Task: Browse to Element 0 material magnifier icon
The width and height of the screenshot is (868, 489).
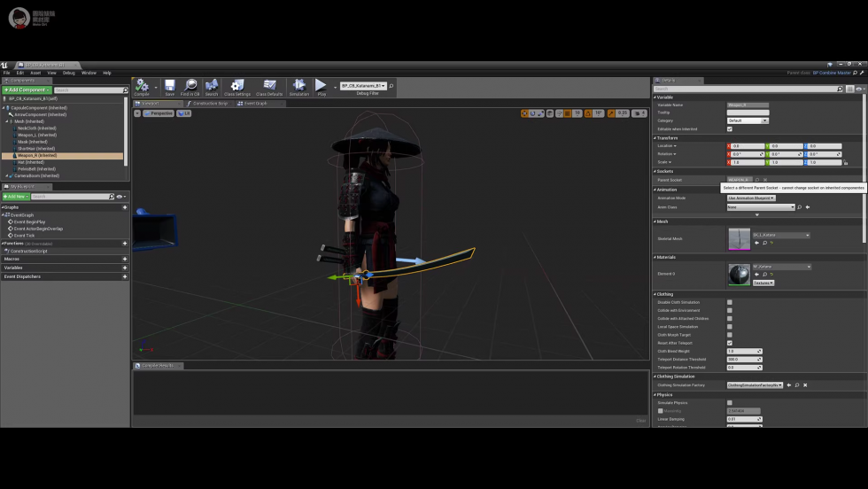Action: pyautogui.click(x=764, y=274)
